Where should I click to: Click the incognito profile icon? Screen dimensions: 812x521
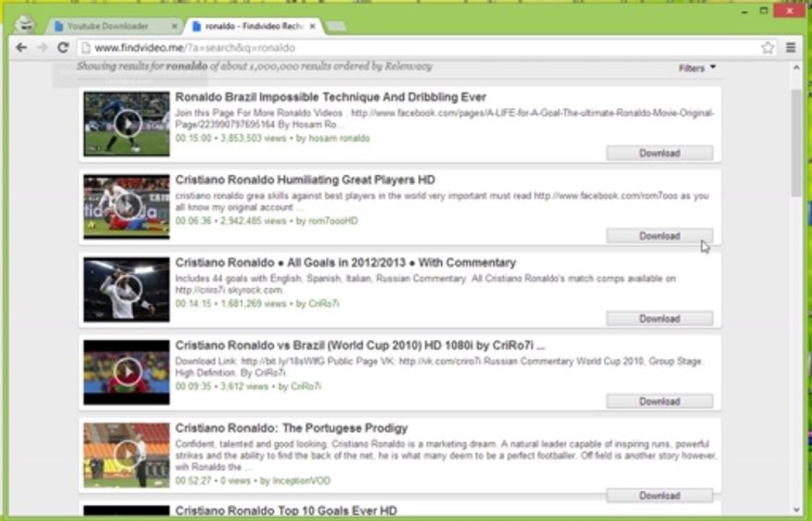(x=25, y=25)
